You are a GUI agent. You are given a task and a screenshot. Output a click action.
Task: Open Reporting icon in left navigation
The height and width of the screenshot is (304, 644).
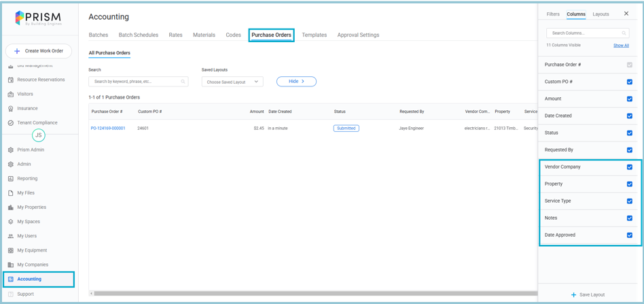[11, 179]
